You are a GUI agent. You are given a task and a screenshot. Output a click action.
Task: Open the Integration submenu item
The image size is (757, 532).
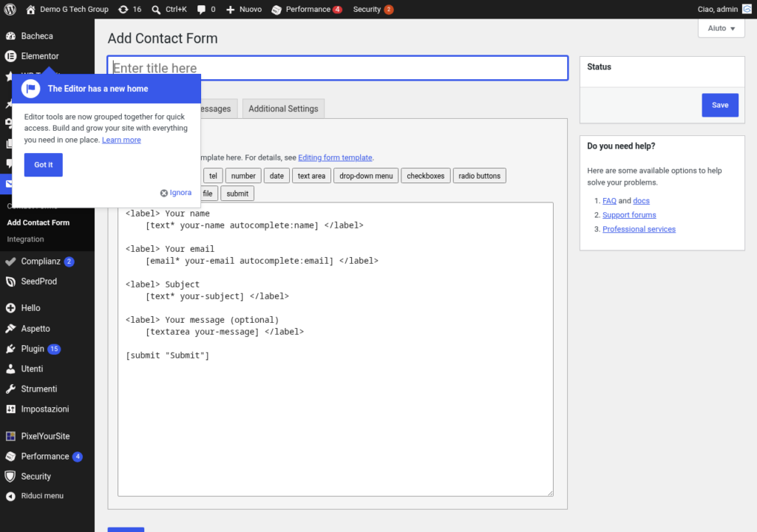[25, 239]
